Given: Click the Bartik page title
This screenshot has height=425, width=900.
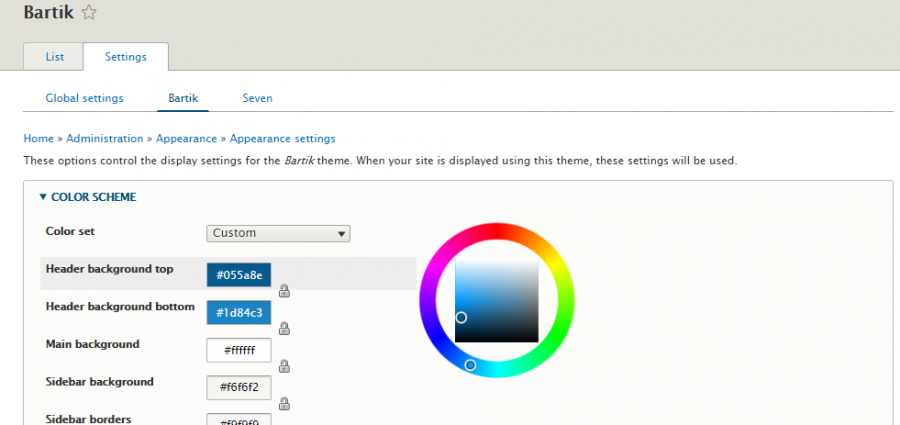Looking at the screenshot, I should click(49, 12).
